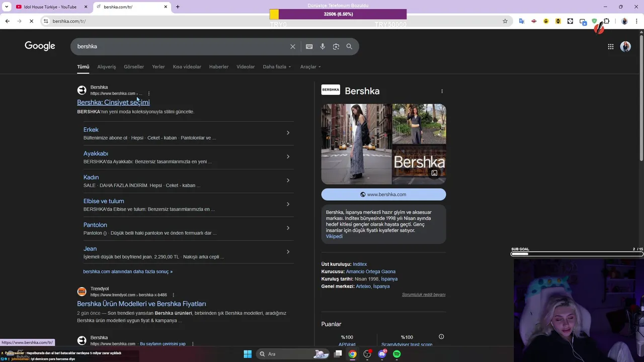644x362 pixels.
Task: Open more options for the Bershka knowledge panel
Action: [x=442, y=91]
